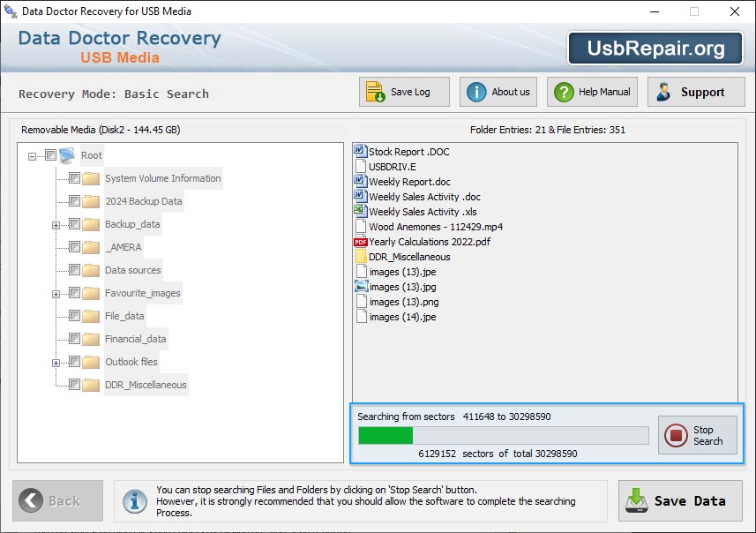Select the file name Yearly Calculations 2022.pdf
The height and width of the screenshot is (533, 756).
point(430,242)
